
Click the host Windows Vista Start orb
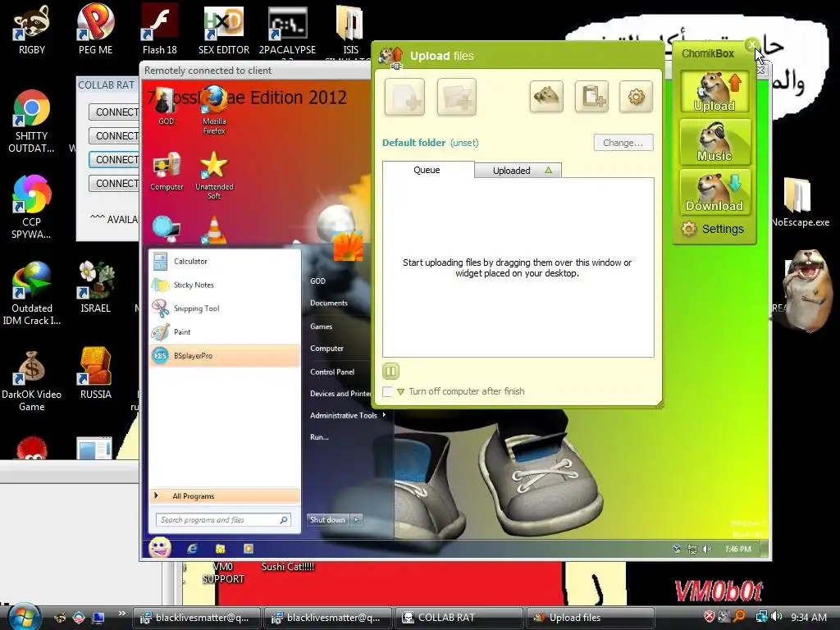point(22,617)
